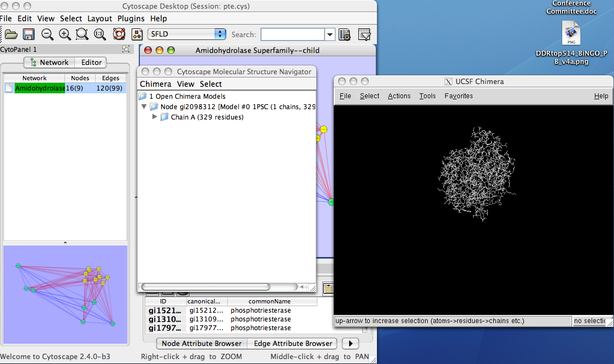The image size is (614, 364).
Task: Click the yellow node on the network canvas edge
Action: pyautogui.click(x=323, y=129)
